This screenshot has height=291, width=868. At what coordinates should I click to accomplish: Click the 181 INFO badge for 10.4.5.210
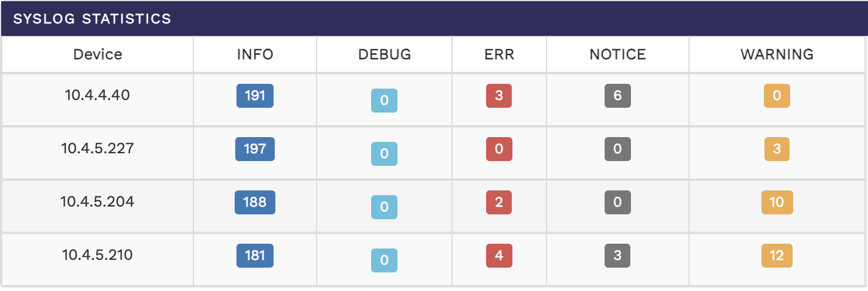[x=255, y=256]
